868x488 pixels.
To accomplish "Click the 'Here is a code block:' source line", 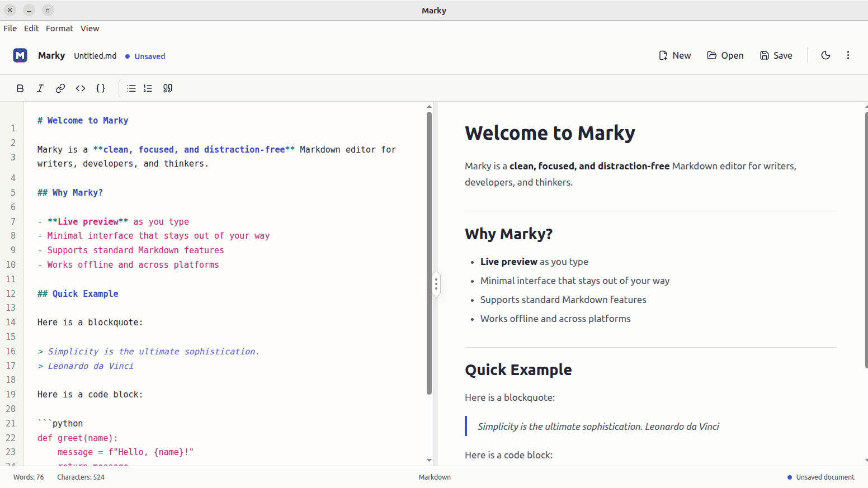I will pyautogui.click(x=90, y=395).
